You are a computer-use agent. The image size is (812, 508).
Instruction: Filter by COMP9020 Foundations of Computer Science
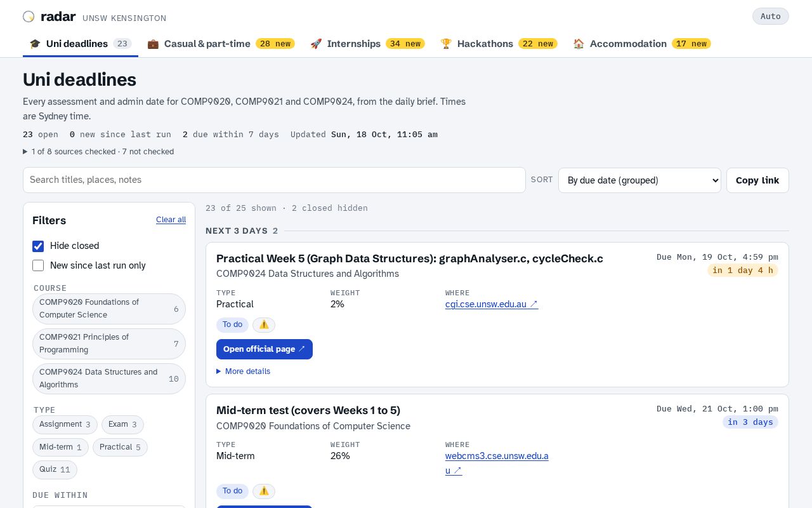coord(109,309)
